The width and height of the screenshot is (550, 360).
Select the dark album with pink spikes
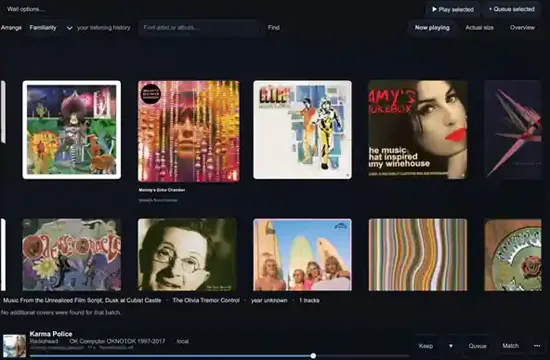tap(513, 130)
